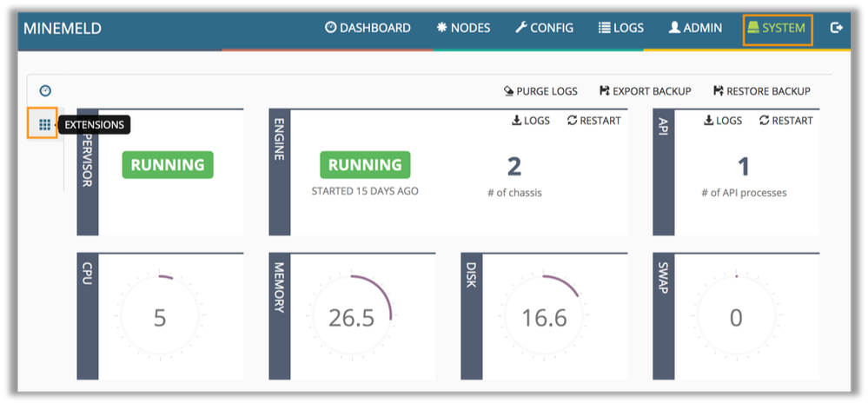This screenshot has height=403, width=868.
Task: Click '# of chassis' label
Action: coord(515,193)
